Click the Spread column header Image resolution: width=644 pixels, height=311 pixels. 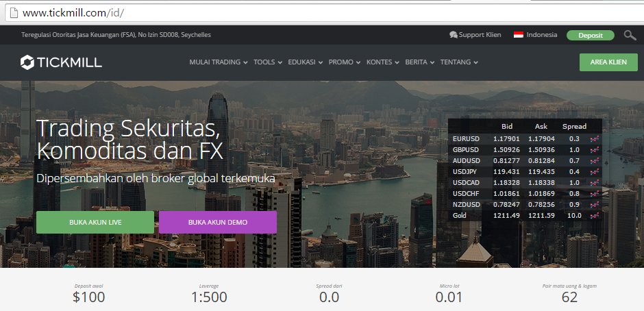click(x=574, y=127)
